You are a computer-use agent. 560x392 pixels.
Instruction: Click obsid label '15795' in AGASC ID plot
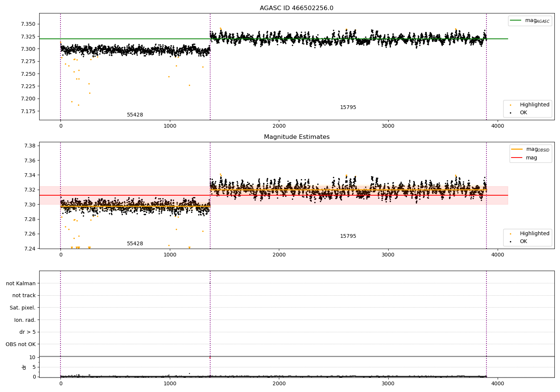[348, 108]
